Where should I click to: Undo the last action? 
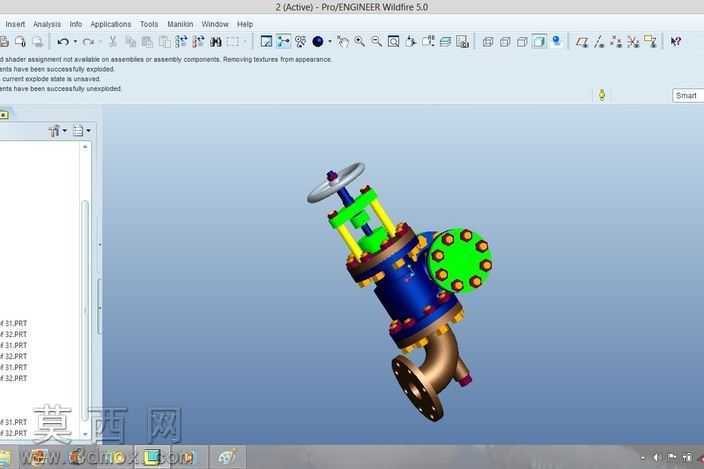tap(63, 42)
